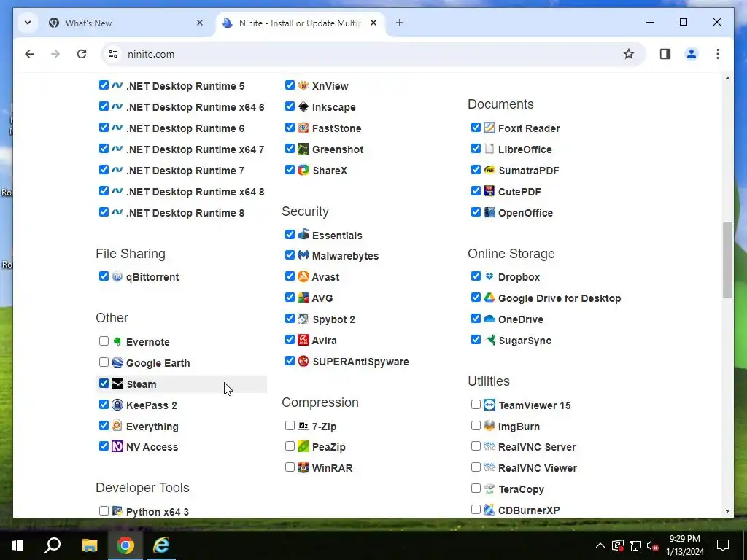Screen dimensions: 747x560
Task: Click the FastStone app icon
Action: (303, 128)
